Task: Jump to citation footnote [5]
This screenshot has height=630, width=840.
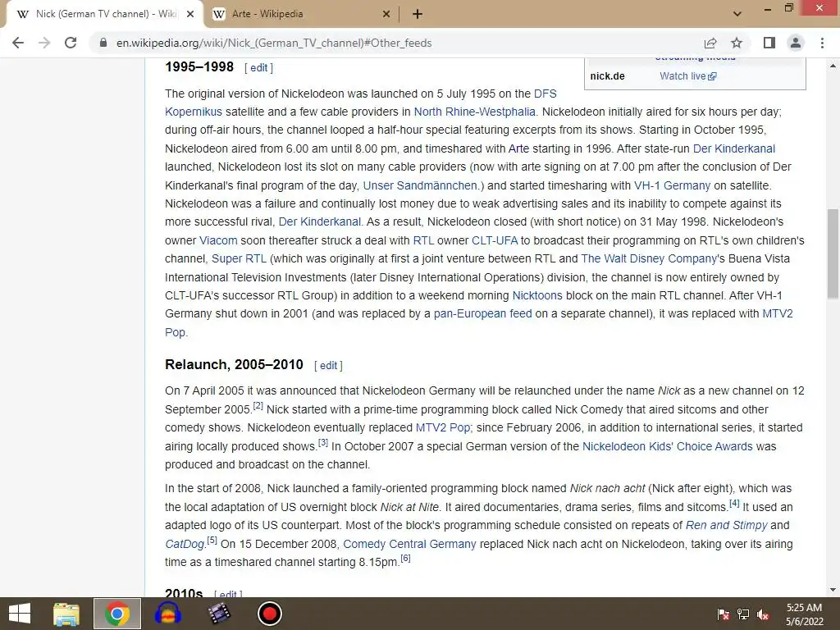Action: tap(212, 540)
